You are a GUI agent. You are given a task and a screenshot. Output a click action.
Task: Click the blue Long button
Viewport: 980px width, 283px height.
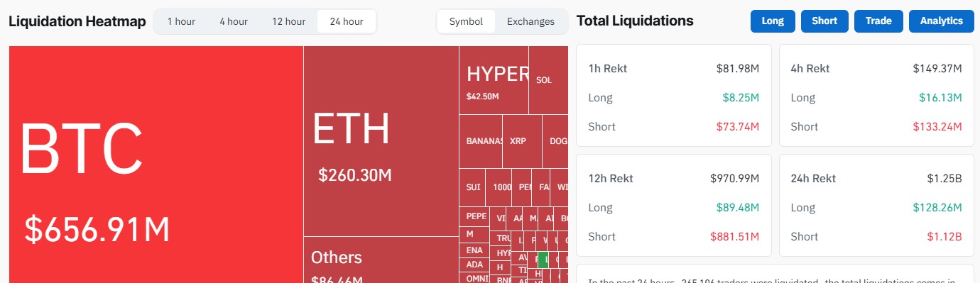click(773, 21)
